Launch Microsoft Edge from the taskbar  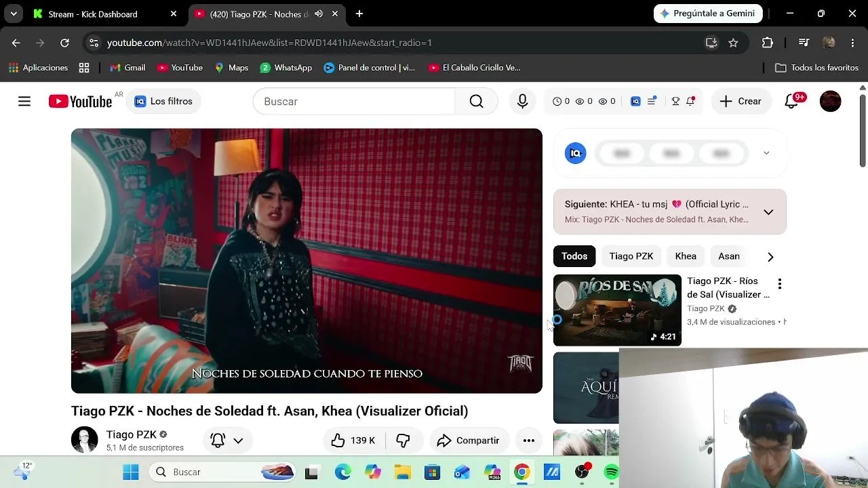point(342,472)
